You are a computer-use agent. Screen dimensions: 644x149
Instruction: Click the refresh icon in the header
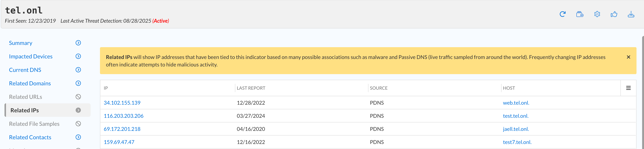563,14
